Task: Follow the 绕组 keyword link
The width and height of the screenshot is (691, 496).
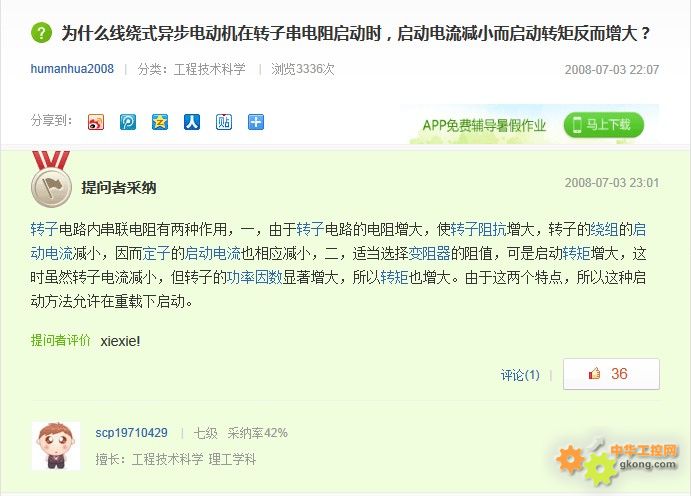Action: tap(604, 229)
